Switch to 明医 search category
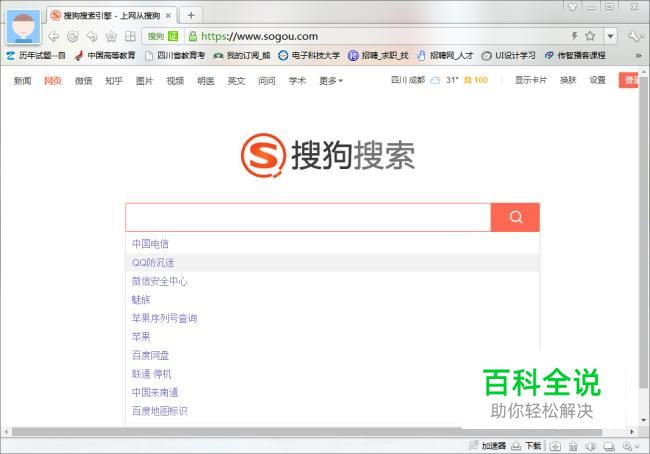650x454 pixels. (x=206, y=80)
